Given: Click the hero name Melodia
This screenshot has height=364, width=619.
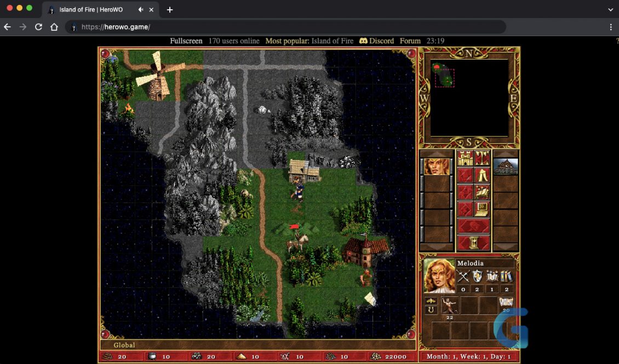Looking at the screenshot, I should click(x=470, y=263).
